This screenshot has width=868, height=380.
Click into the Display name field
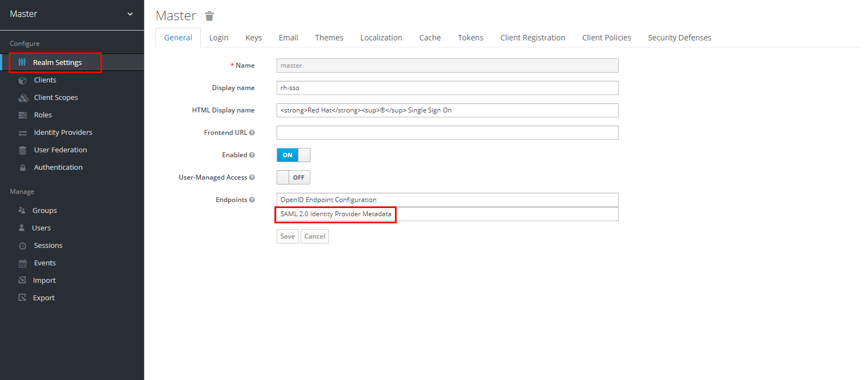click(x=447, y=88)
